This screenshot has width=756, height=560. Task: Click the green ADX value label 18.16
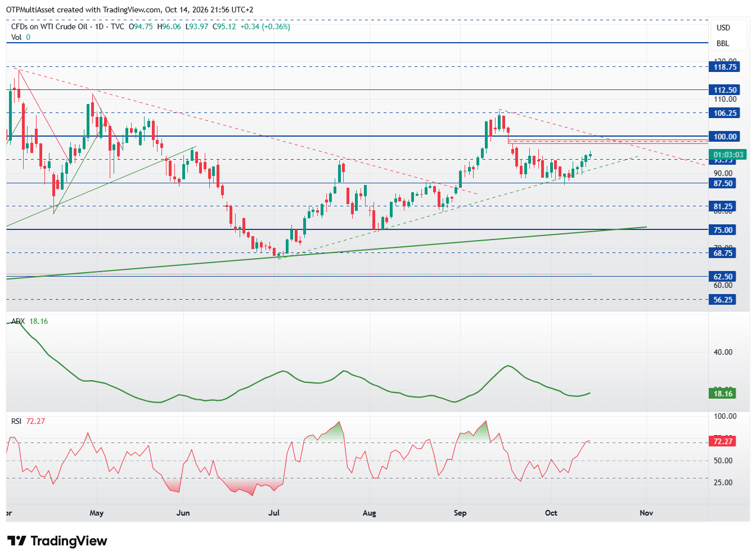723,394
